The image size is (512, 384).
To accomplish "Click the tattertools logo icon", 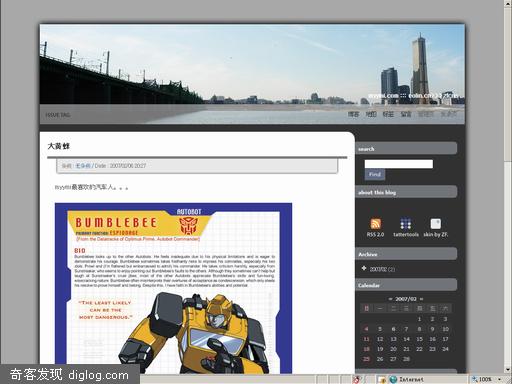I will 405,223.
